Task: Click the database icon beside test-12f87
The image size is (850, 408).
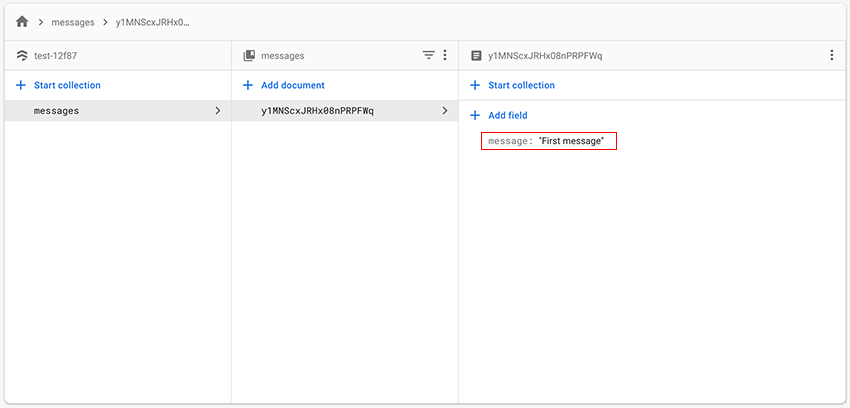Action: coord(22,56)
